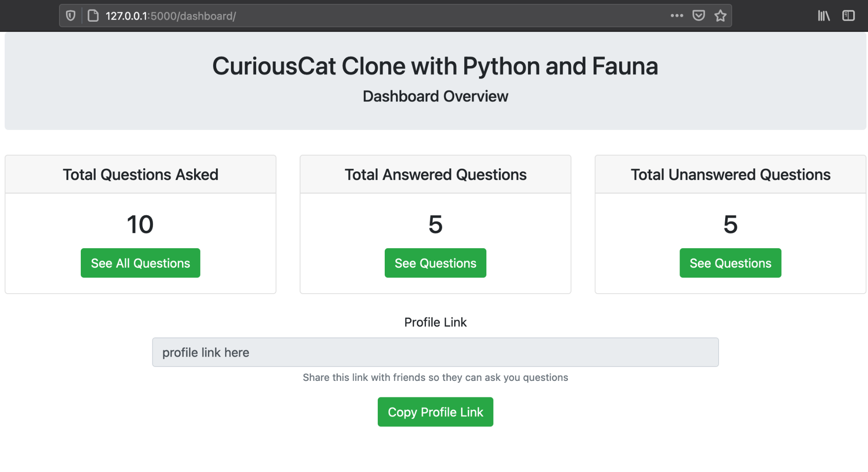Open the tracking protection shield panel
This screenshot has width=868, height=472.
[x=71, y=16]
